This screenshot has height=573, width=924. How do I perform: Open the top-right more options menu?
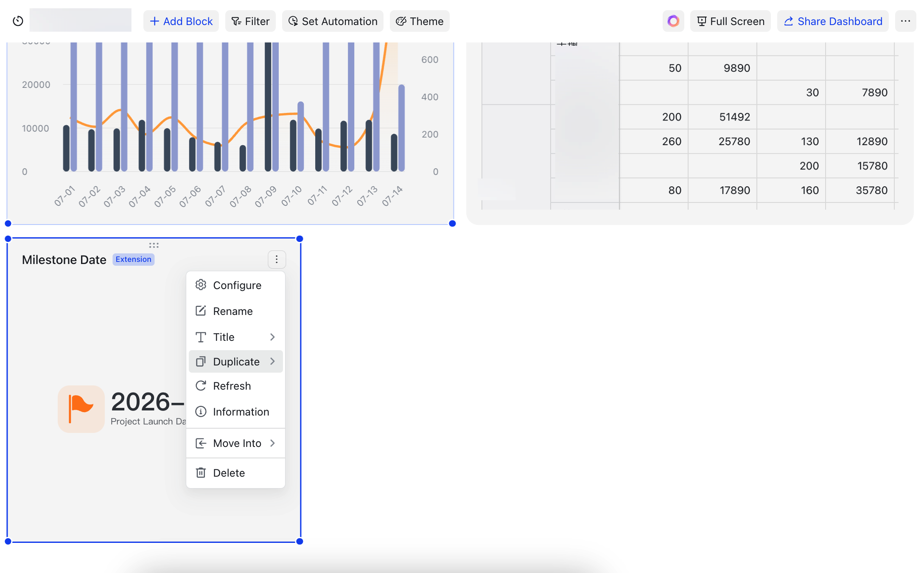905,21
